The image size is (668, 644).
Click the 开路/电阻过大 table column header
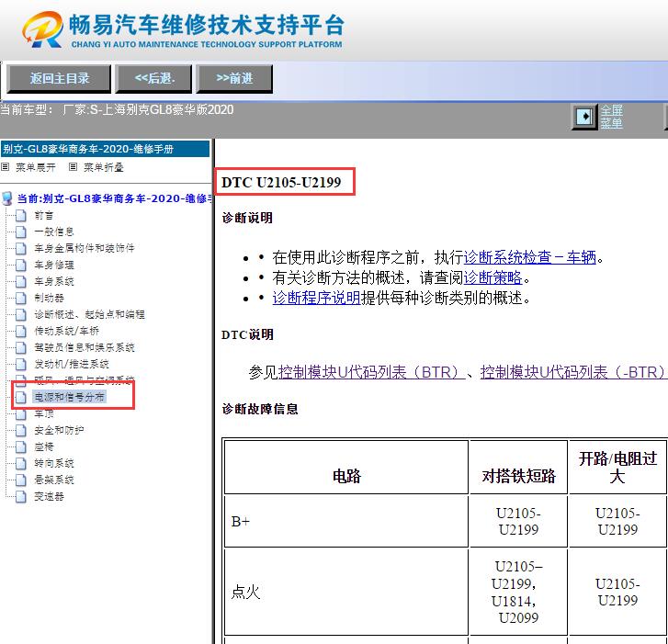coord(617,468)
